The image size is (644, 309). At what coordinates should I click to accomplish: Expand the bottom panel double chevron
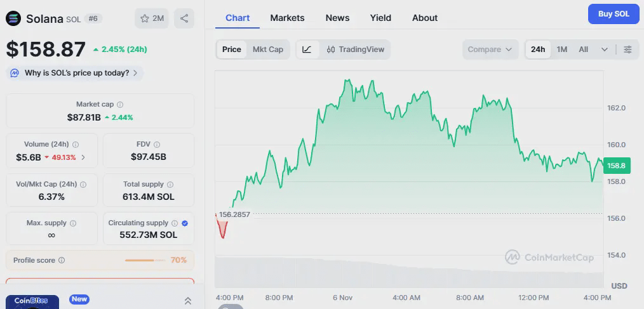coord(188,301)
